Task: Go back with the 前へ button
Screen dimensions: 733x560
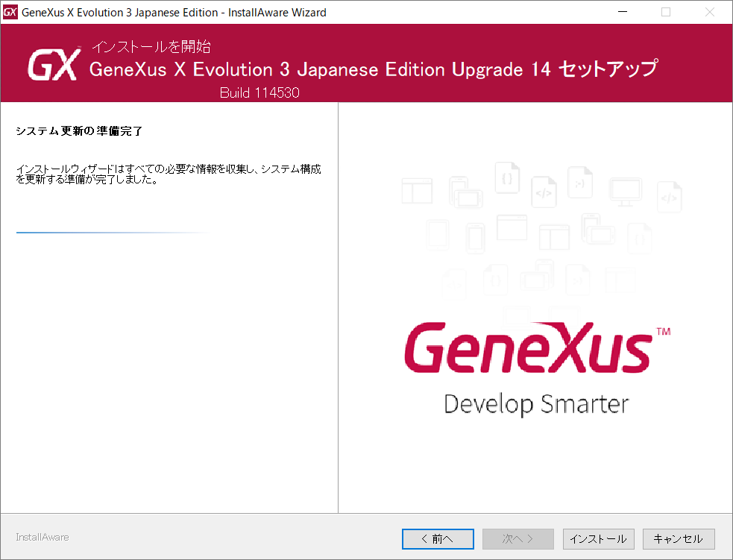Action: coord(438,539)
